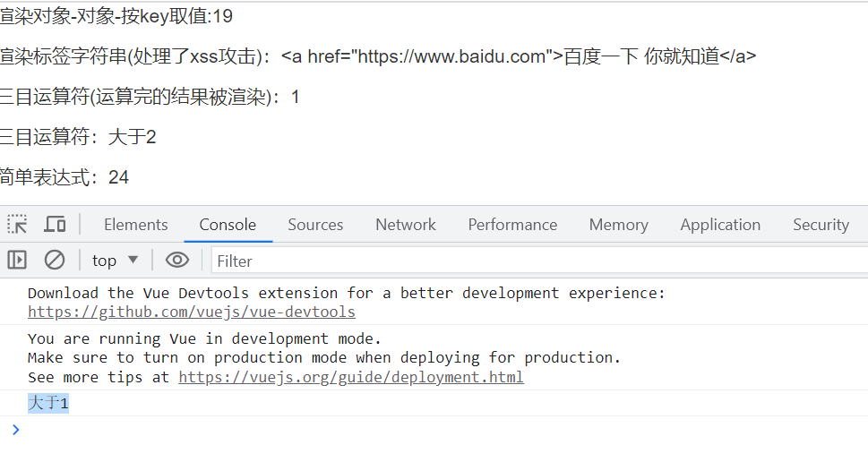Open the top context dropdown
Viewport: 868px width, 462px height.
tap(116, 261)
